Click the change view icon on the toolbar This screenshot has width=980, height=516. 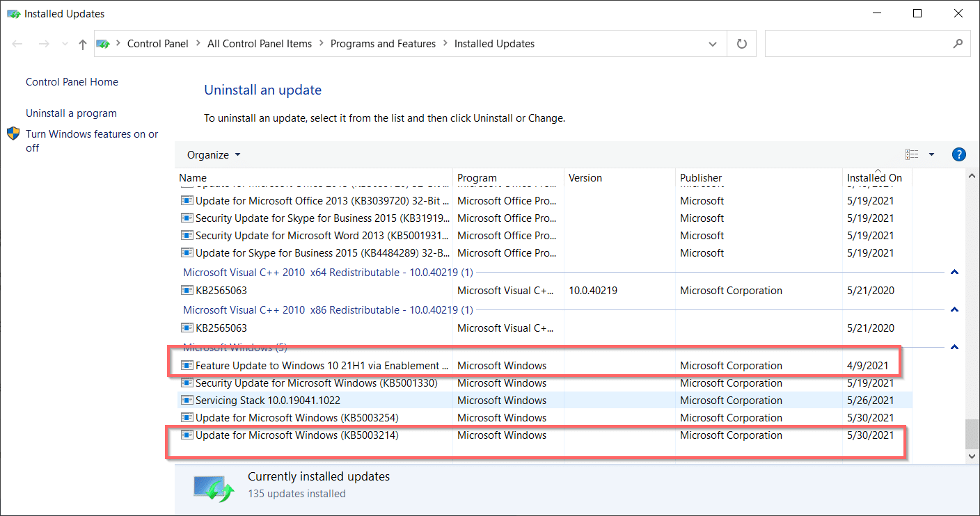tap(912, 154)
